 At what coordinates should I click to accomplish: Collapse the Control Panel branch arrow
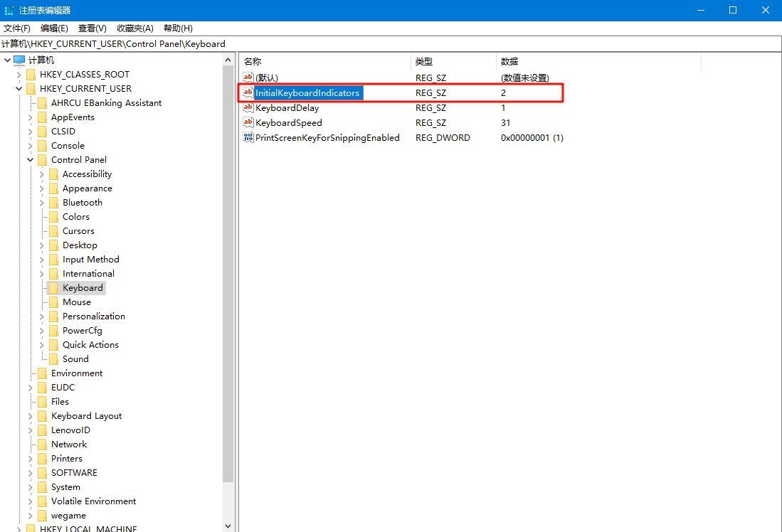pos(31,160)
